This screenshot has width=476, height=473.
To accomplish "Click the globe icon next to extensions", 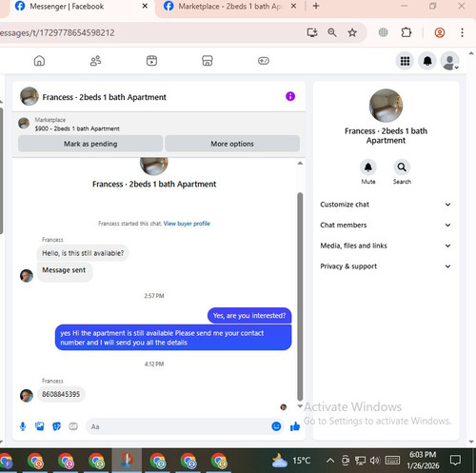I will [x=383, y=32].
